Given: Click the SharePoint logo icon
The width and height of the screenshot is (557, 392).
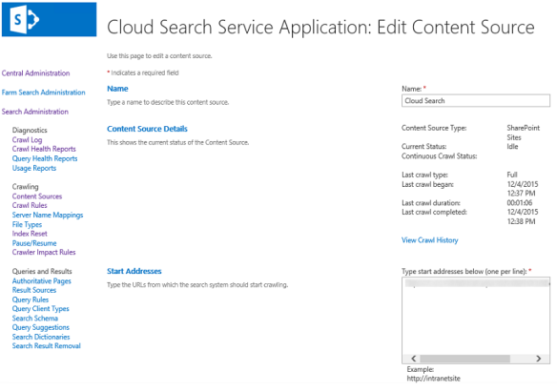Looking at the screenshot, I should pyautogui.click(x=25, y=19).
